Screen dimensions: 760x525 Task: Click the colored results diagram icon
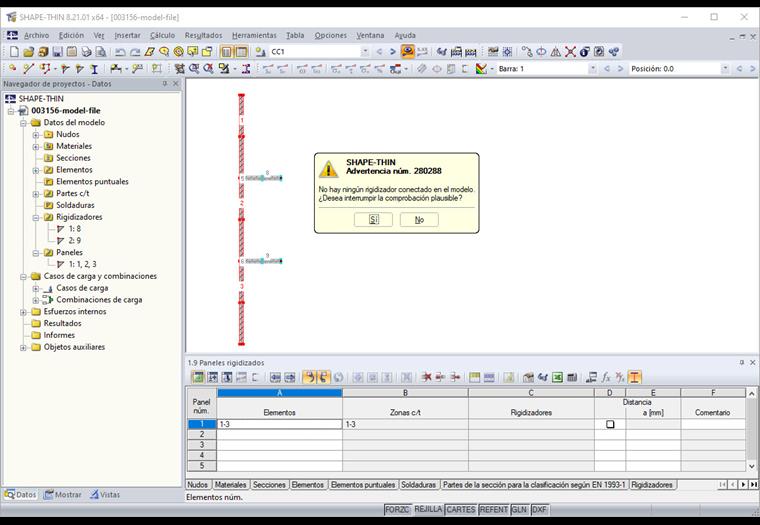pos(481,69)
